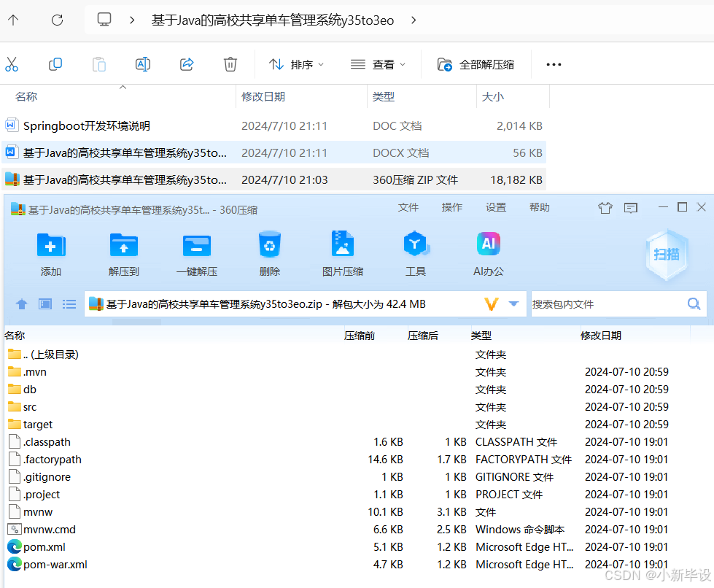The image size is (714, 588).
Task: Toggle list view in 360压缩 toolbar
Action: (x=69, y=303)
